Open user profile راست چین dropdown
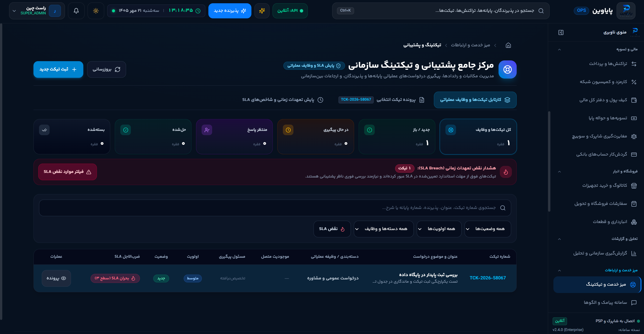Screen dimensions: 644x334 pos(37,11)
